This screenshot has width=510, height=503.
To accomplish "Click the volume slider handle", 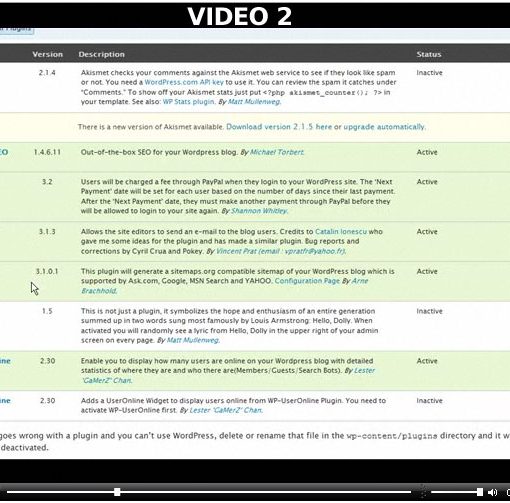I will (480, 492).
